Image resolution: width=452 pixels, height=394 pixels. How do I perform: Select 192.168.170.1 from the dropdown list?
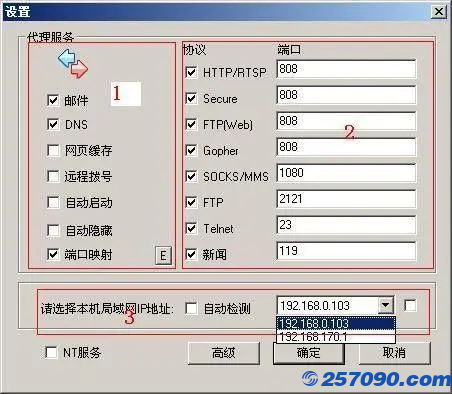coord(336,337)
